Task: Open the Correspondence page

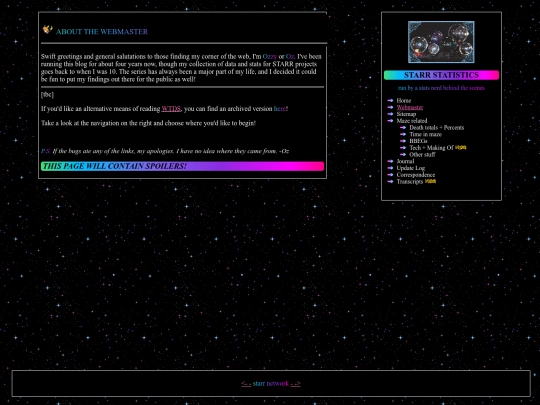Action: pos(415,175)
